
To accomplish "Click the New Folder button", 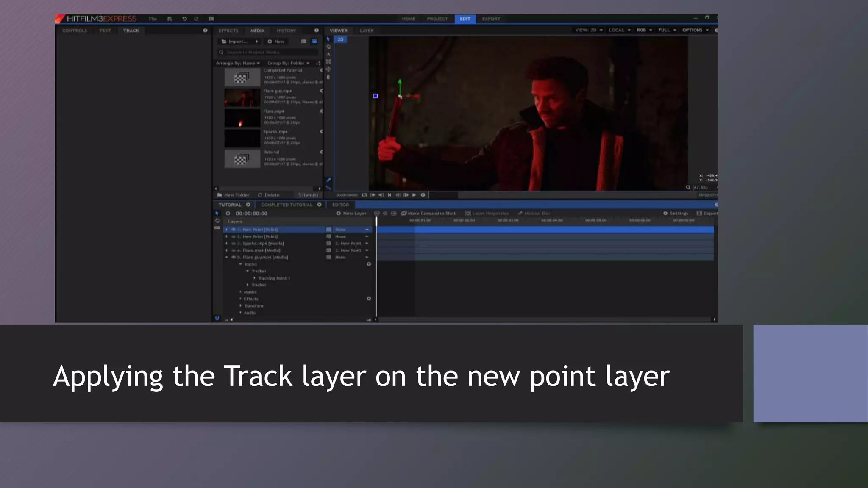I will [x=233, y=195].
